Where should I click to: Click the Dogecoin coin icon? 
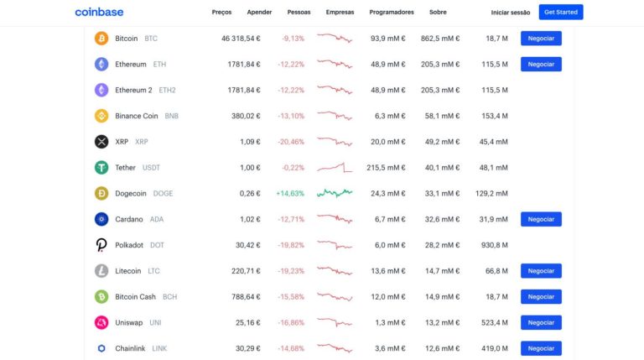[101, 194]
